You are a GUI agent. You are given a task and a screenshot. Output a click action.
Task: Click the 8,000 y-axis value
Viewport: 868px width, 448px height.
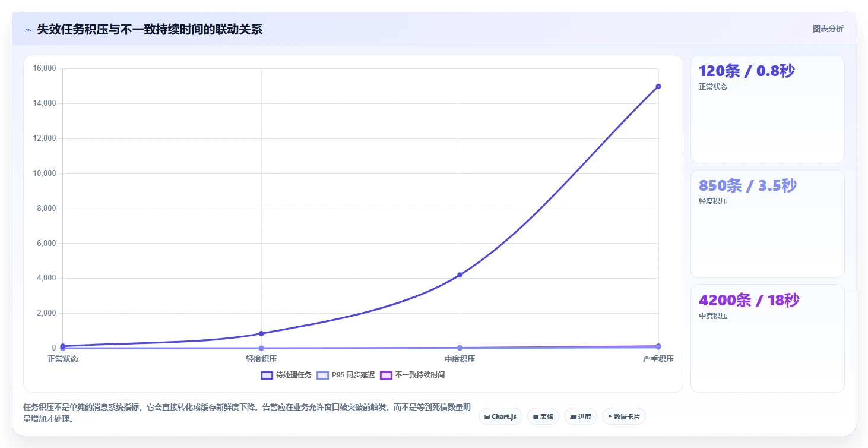46,209
